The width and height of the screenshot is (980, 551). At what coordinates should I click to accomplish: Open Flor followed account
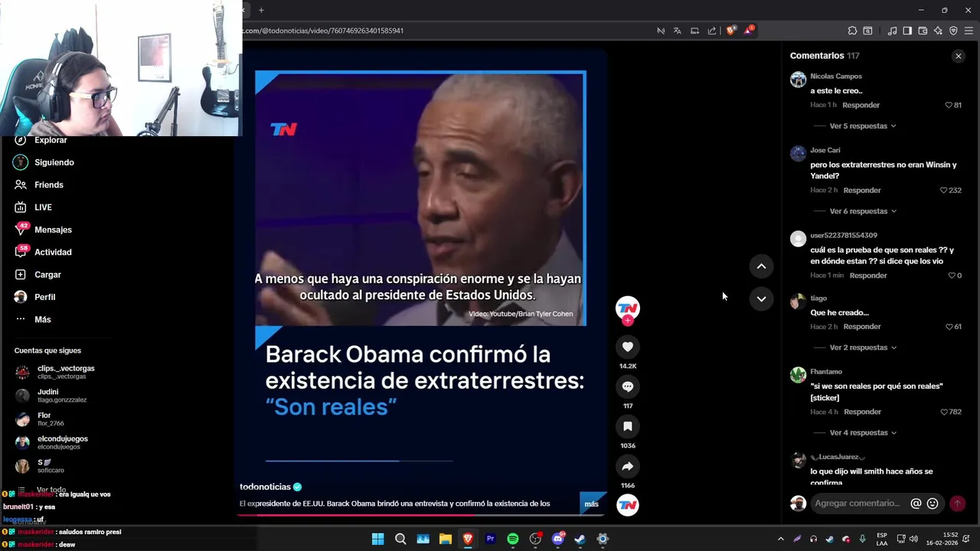coord(42,419)
